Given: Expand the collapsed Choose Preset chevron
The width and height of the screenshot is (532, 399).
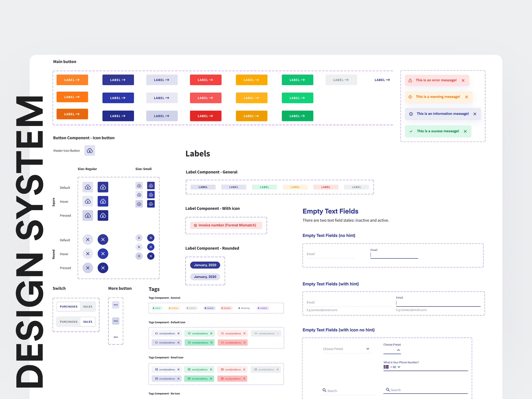Looking at the screenshot, I should point(368,349).
